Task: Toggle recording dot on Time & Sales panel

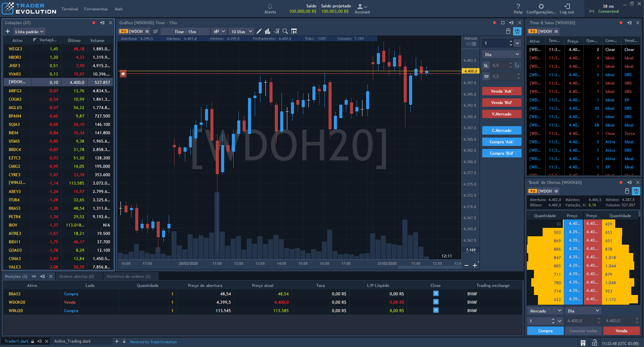Action: pos(621,23)
